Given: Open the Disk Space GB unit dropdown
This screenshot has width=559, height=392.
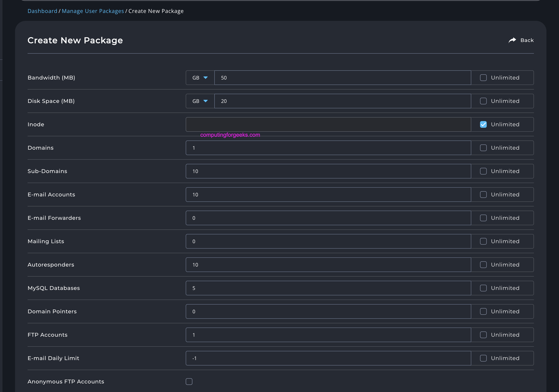Looking at the screenshot, I should coord(200,101).
